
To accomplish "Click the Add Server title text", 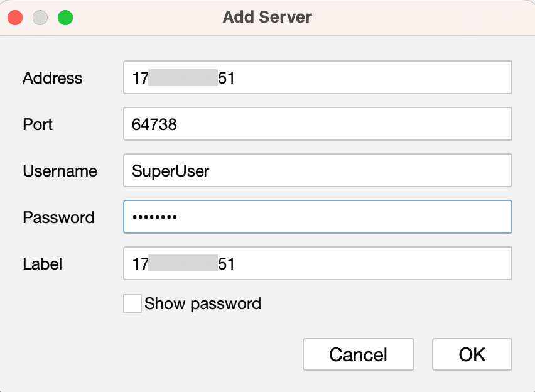I will (267, 17).
